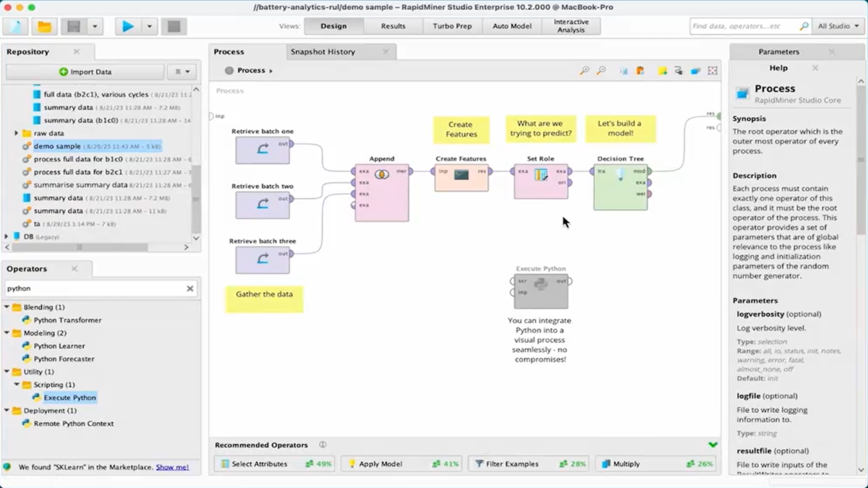Close the Repository panel tab

click(77, 51)
